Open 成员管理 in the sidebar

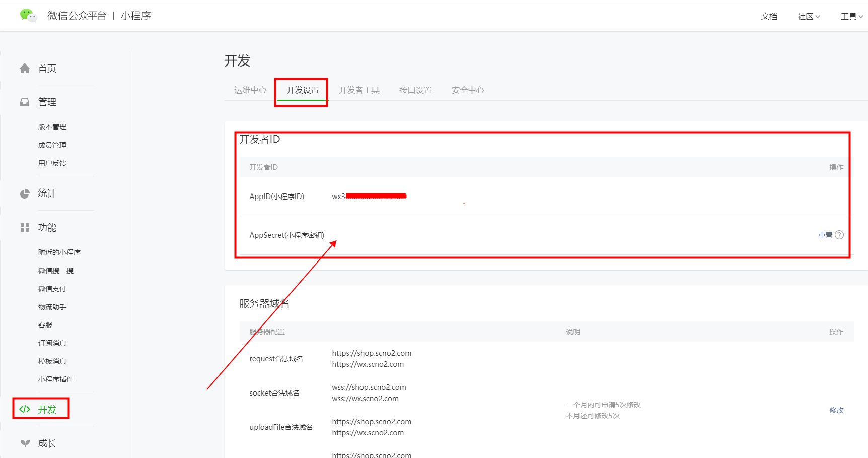pos(52,145)
